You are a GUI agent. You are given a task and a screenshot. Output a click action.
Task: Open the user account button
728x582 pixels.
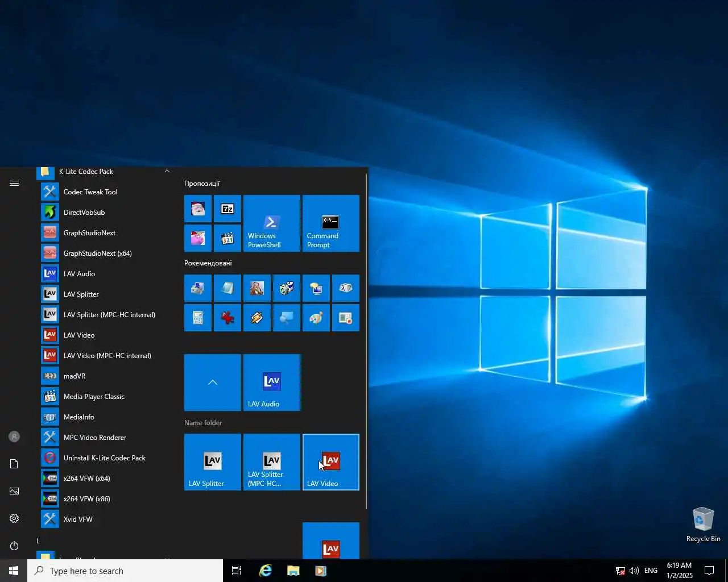pyautogui.click(x=14, y=436)
